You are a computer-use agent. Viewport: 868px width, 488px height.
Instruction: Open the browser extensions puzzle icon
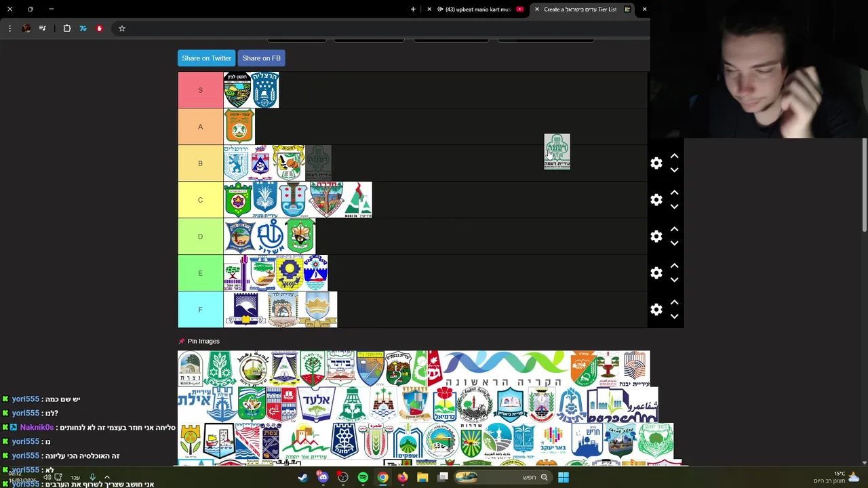click(67, 28)
